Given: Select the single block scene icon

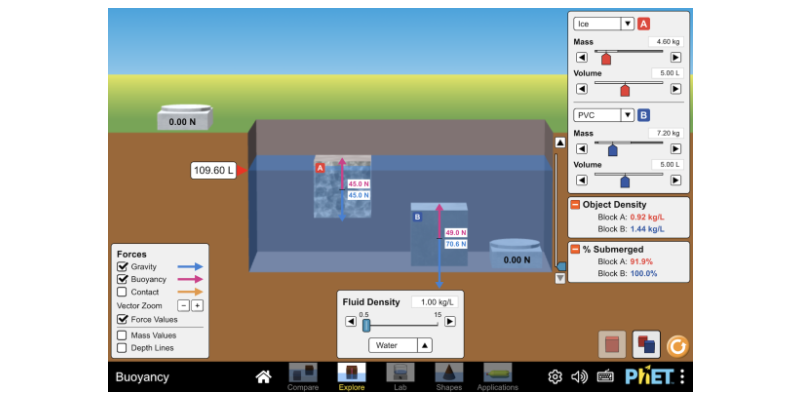Looking at the screenshot, I should pyautogui.click(x=612, y=345).
